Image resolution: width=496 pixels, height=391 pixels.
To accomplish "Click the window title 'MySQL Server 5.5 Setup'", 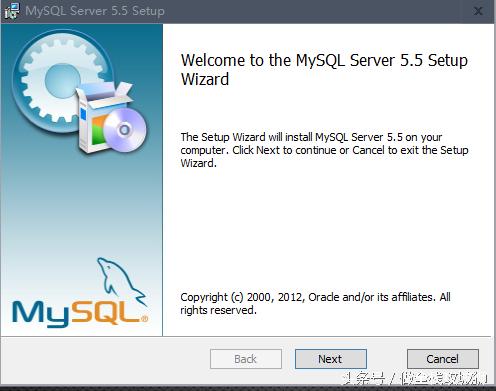I will (x=95, y=11).
